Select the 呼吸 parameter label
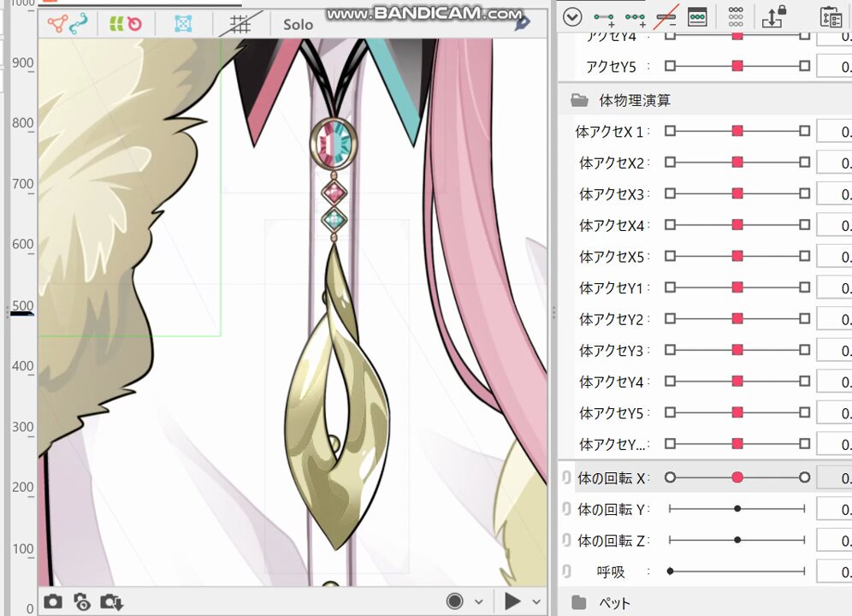852x616 pixels. 612,572
